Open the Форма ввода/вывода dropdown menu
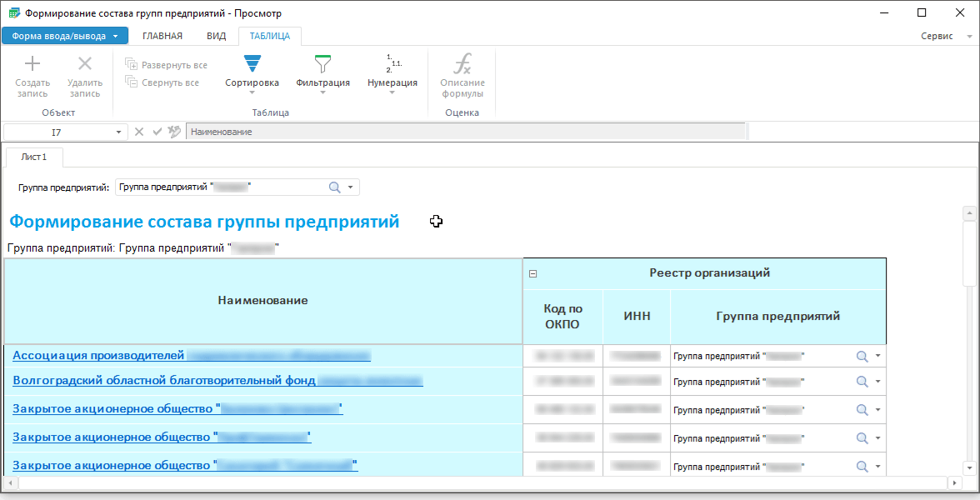Viewport: 980px width, 500px height. click(65, 36)
